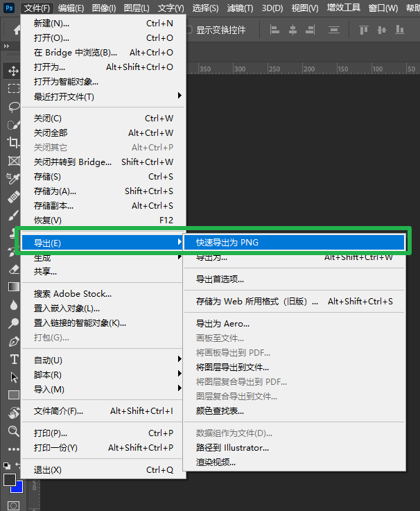Align right edges in options bar
Viewport: 420px width, 511px height.
click(310, 30)
